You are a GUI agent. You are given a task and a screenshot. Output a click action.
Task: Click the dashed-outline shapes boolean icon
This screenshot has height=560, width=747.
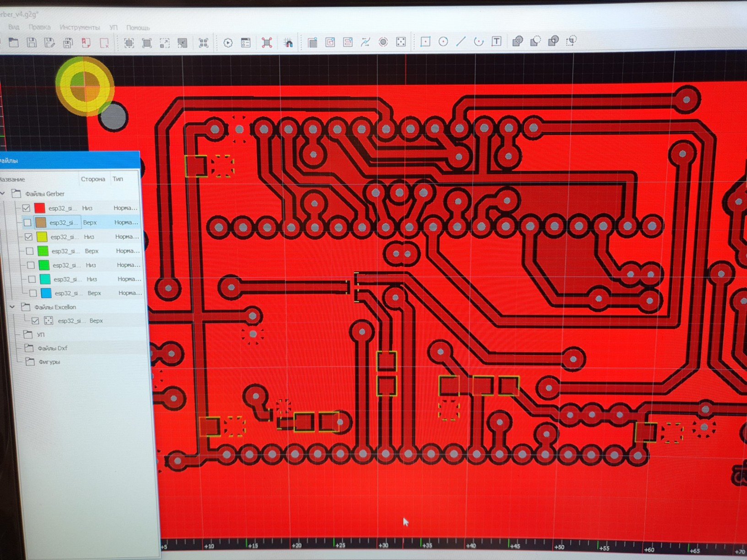[571, 41]
